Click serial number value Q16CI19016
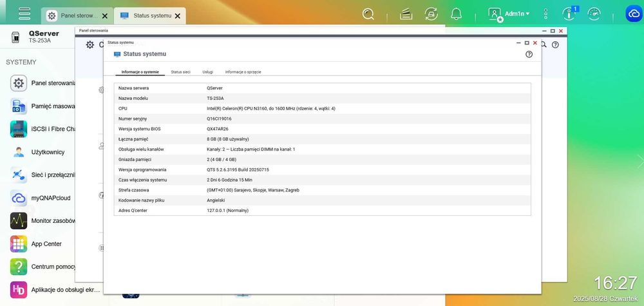Viewport: 644px width, 306px height. coord(219,119)
